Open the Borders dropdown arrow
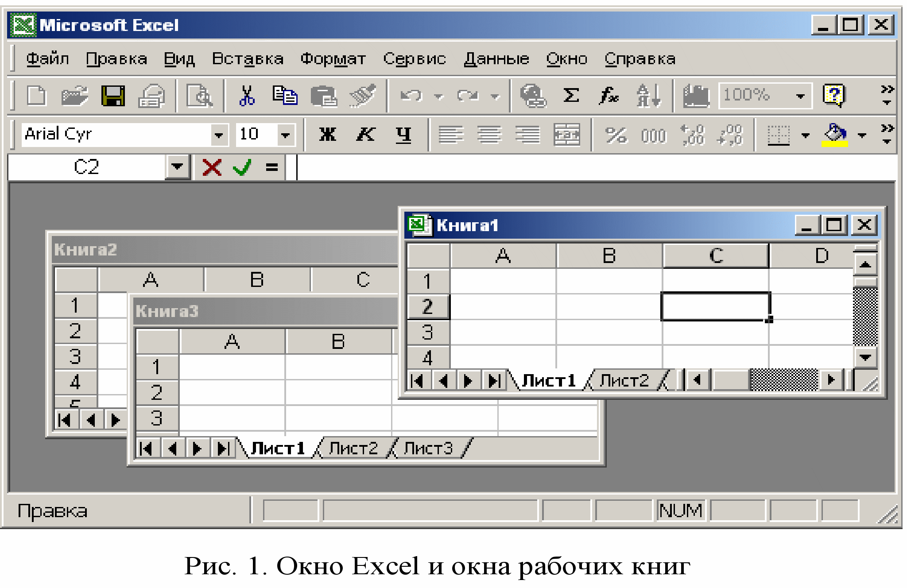Screen dimensions: 907x588 click(806, 135)
